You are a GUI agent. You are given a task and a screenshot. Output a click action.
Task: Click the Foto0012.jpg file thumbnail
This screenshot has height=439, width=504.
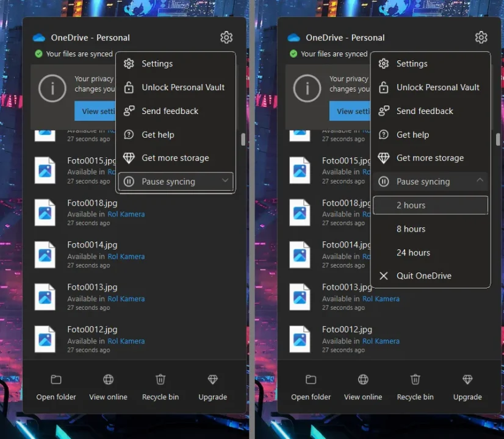point(45,340)
